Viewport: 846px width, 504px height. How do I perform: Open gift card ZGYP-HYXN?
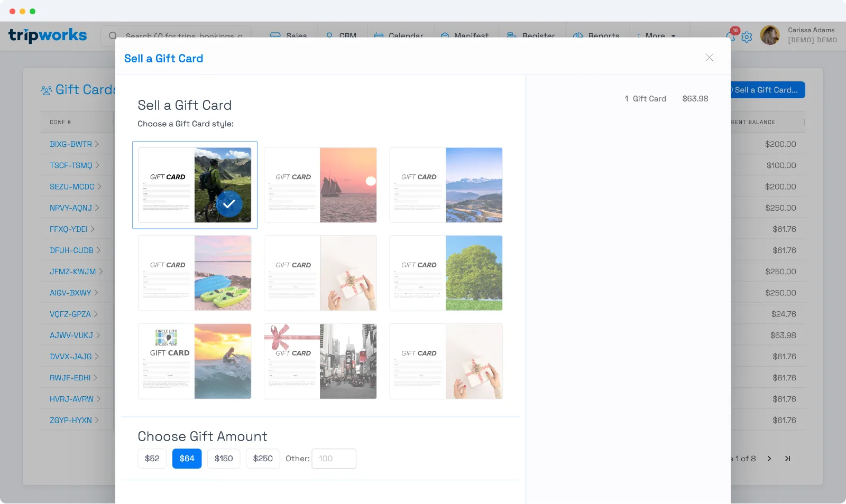coord(75,421)
